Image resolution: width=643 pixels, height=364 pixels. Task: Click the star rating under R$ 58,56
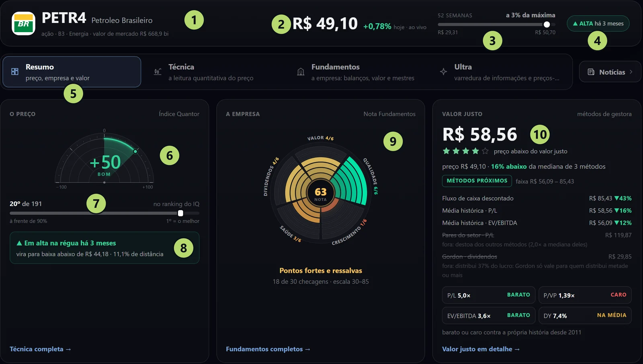465,151
